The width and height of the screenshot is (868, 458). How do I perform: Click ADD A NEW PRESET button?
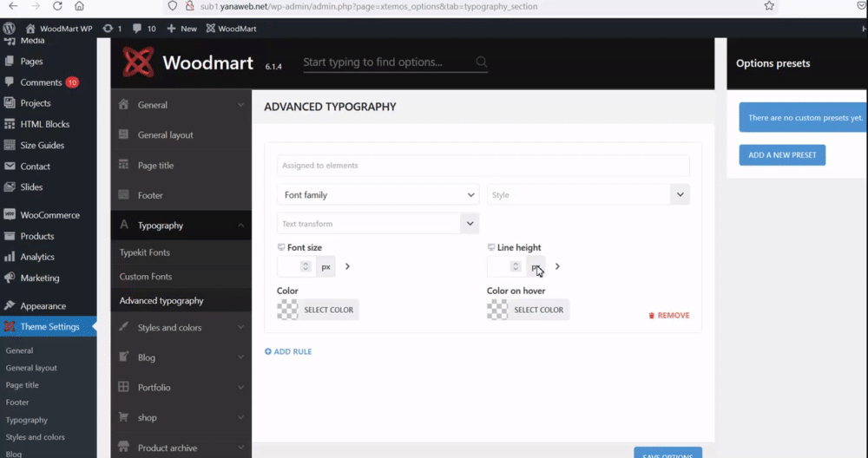[x=782, y=155]
